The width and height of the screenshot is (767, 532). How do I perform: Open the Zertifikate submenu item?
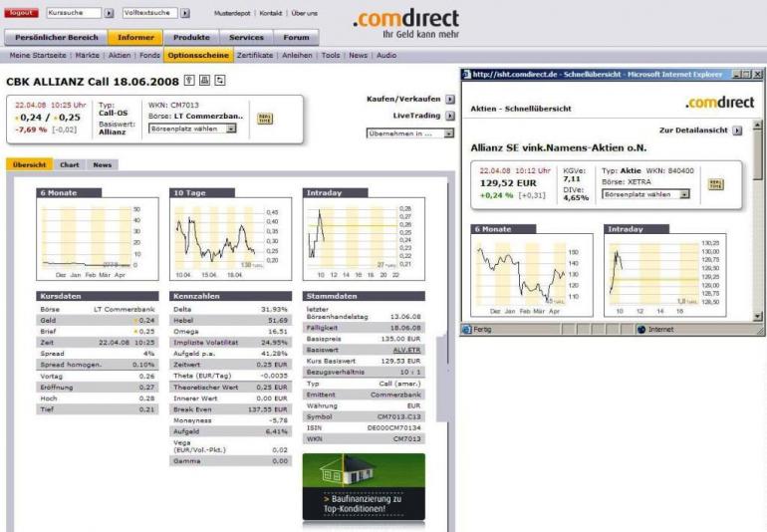tap(255, 56)
